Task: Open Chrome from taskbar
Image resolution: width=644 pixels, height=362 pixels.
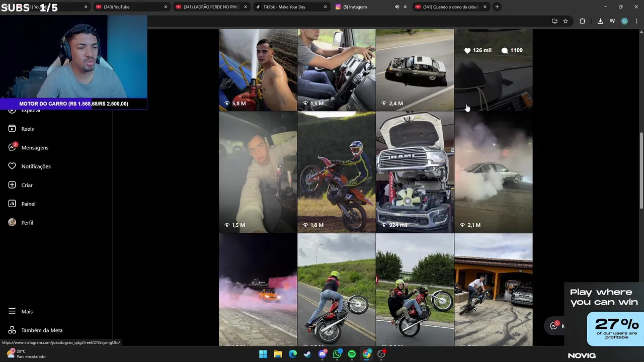Action: [x=367, y=354]
